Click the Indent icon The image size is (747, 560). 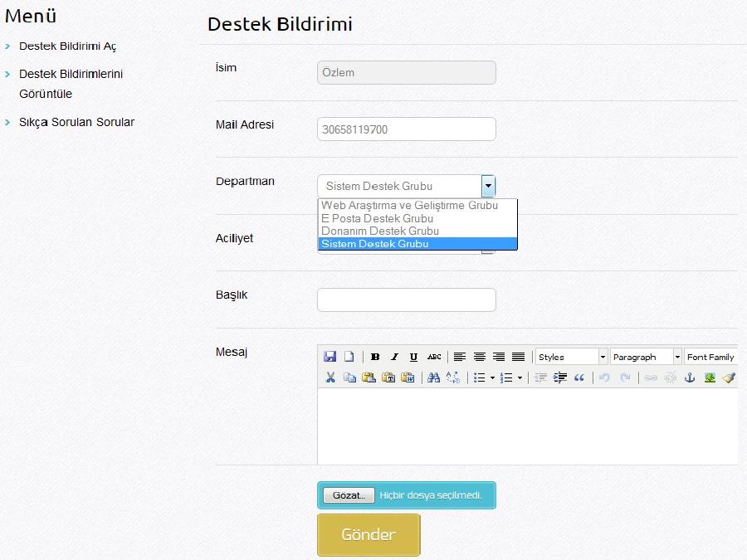click(559, 377)
